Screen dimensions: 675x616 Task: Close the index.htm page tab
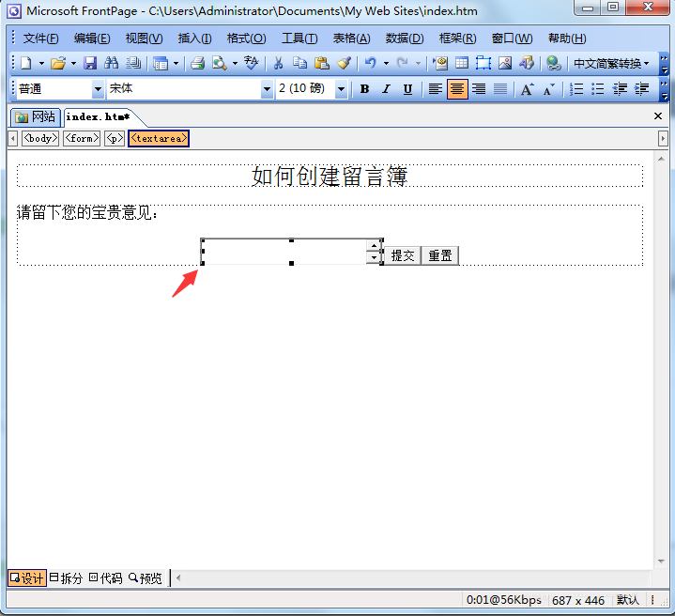tap(658, 115)
